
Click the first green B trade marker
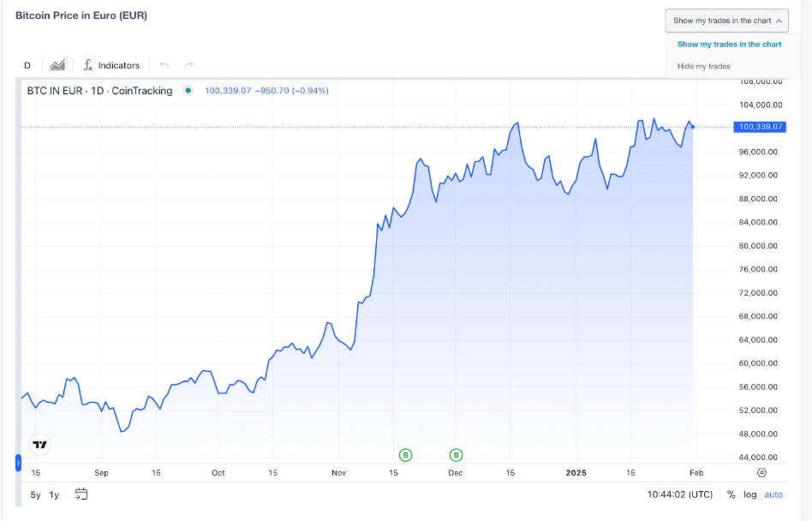pyautogui.click(x=406, y=455)
